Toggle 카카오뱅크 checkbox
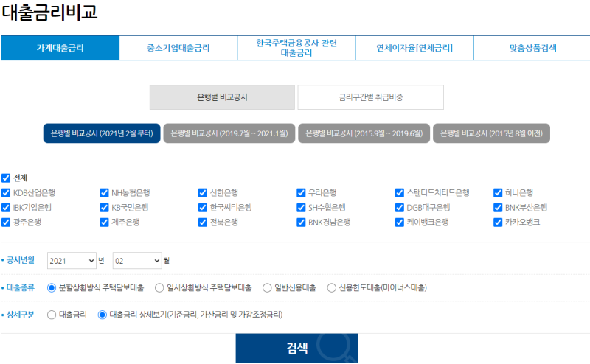Image resolution: width=590 pixels, height=364 pixels. (498, 223)
